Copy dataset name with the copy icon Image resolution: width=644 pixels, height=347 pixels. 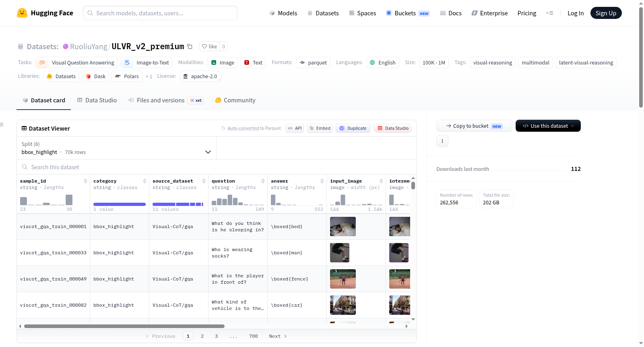190,46
